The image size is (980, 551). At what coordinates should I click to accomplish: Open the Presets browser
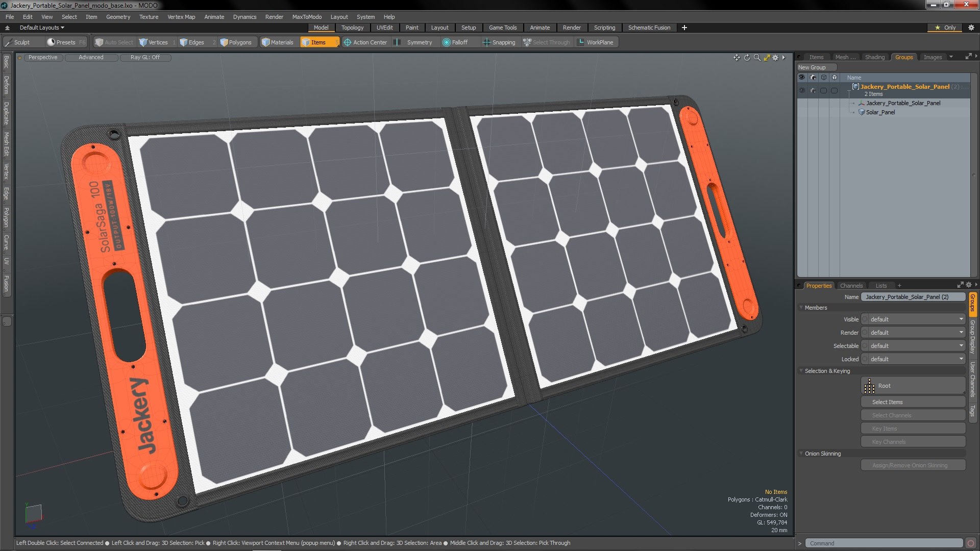click(x=65, y=42)
